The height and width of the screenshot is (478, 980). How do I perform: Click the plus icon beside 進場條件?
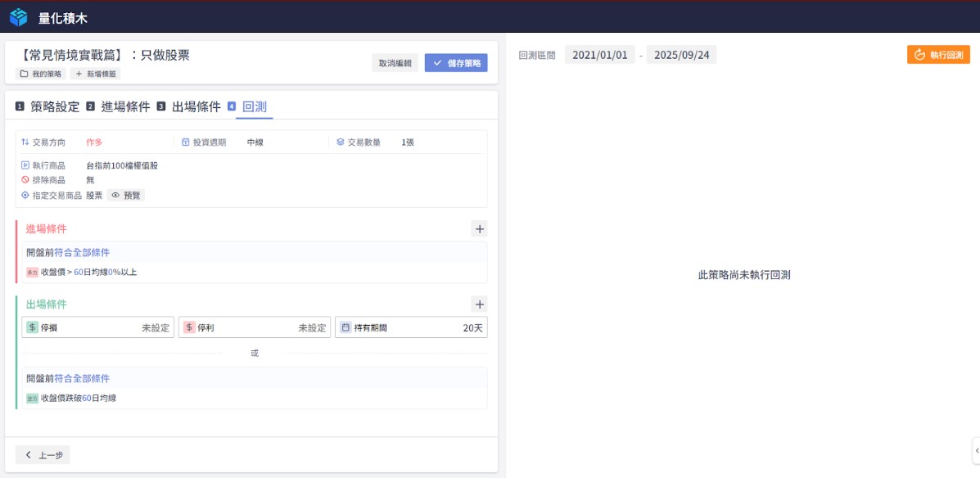480,229
